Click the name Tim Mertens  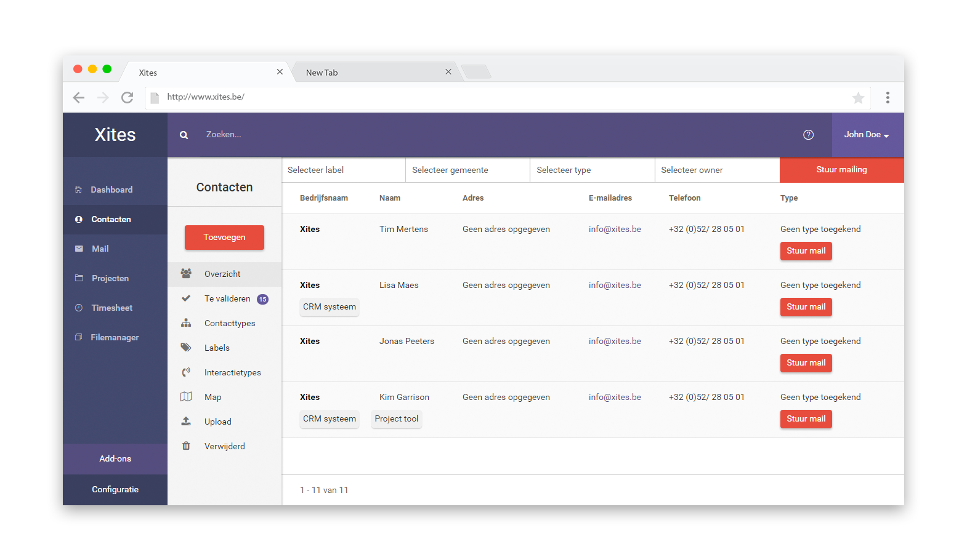coord(403,230)
